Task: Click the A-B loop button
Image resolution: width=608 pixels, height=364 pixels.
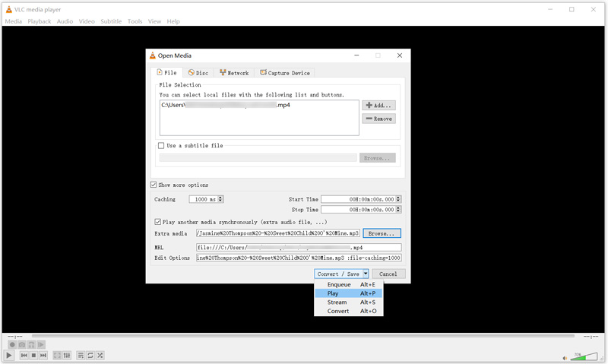Action: (31, 344)
